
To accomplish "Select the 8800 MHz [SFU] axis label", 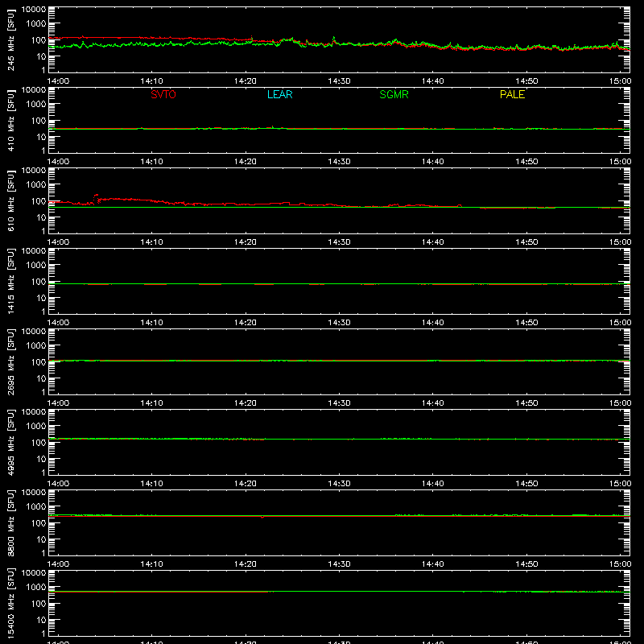I will tap(10, 522).
